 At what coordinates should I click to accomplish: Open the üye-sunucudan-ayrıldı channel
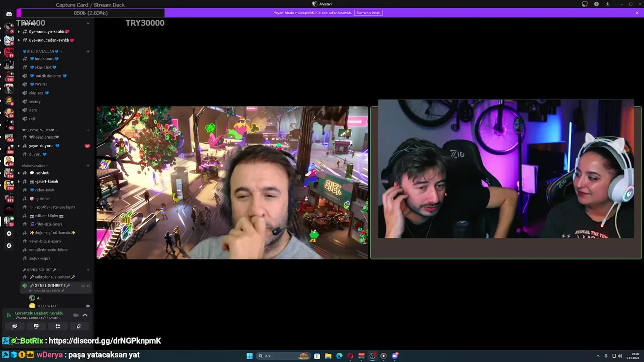(55, 40)
